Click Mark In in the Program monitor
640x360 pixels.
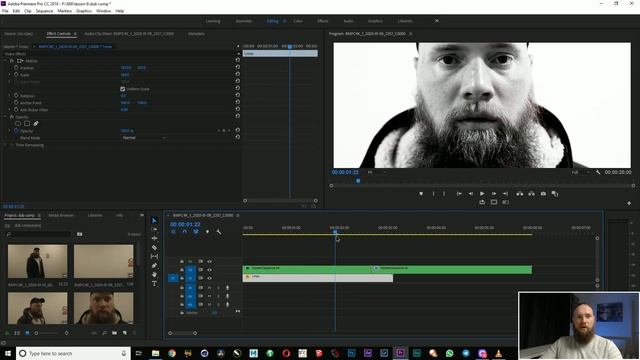(x=433, y=194)
